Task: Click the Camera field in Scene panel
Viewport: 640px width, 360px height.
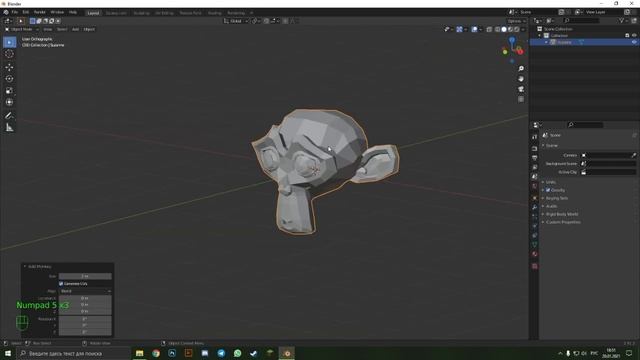Action: coord(608,156)
